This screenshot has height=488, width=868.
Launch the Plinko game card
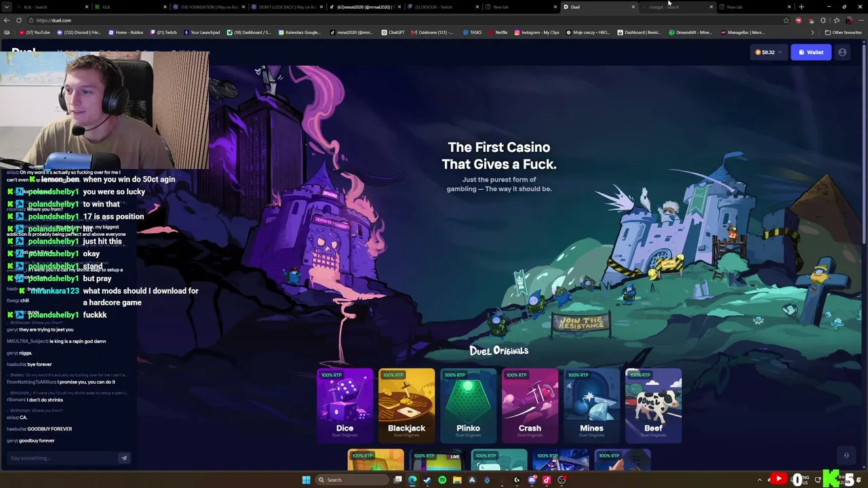(468, 405)
